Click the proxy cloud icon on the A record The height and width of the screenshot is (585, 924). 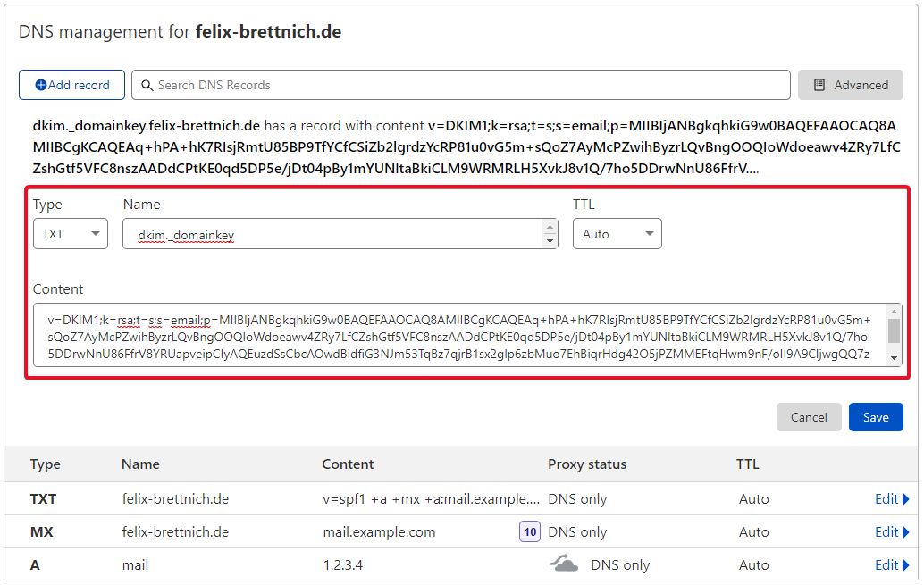pos(564,564)
